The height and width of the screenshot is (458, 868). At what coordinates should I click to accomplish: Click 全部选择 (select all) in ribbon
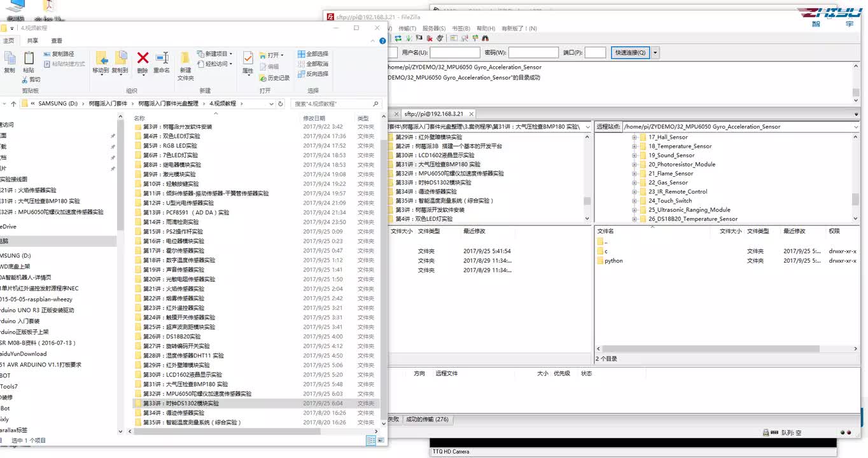pyautogui.click(x=312, y=54)
